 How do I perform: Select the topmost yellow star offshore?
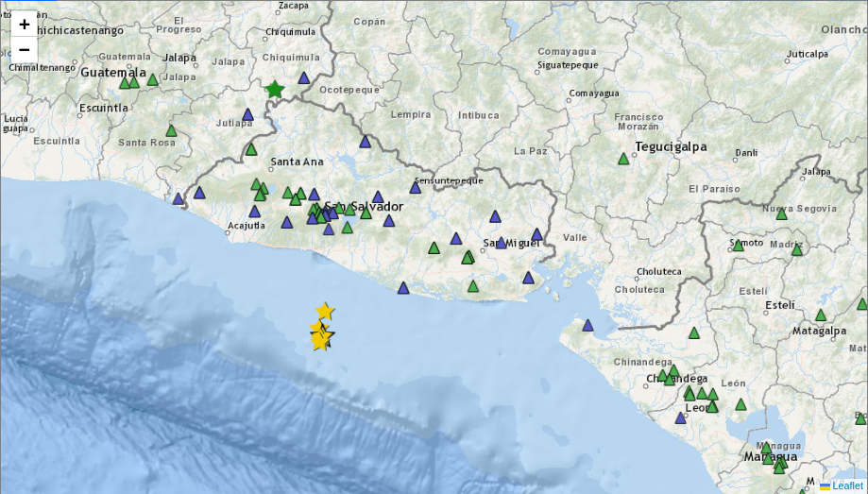(325, 311)
